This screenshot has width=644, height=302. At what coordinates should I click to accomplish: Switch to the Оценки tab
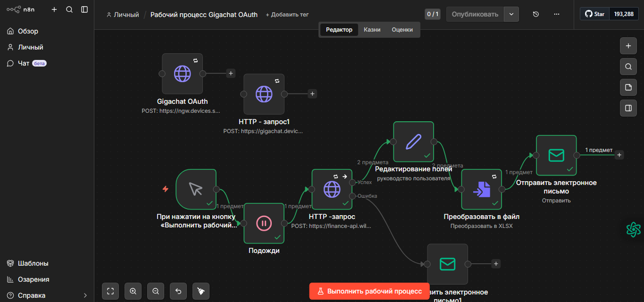[x=402, y=30]
